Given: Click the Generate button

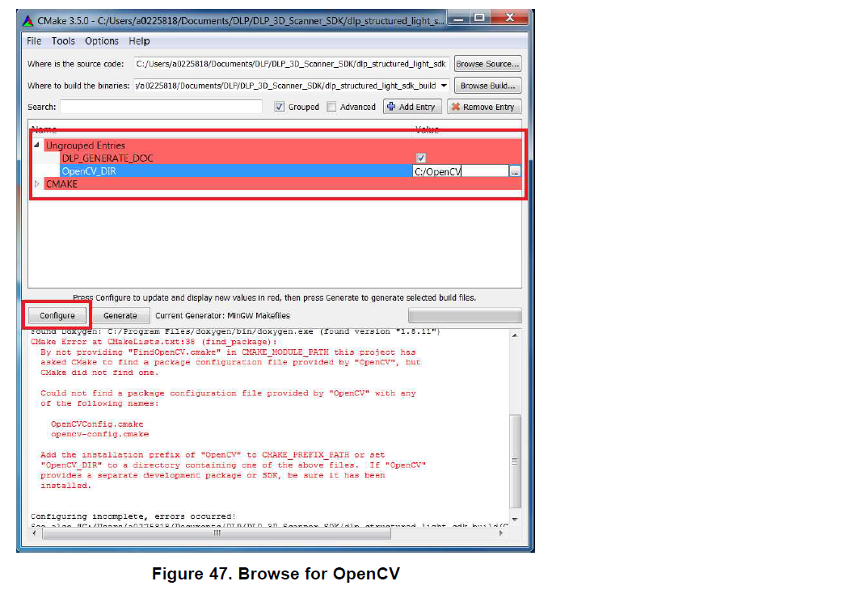Looking at the screenshot, I should tap(120, 315).
